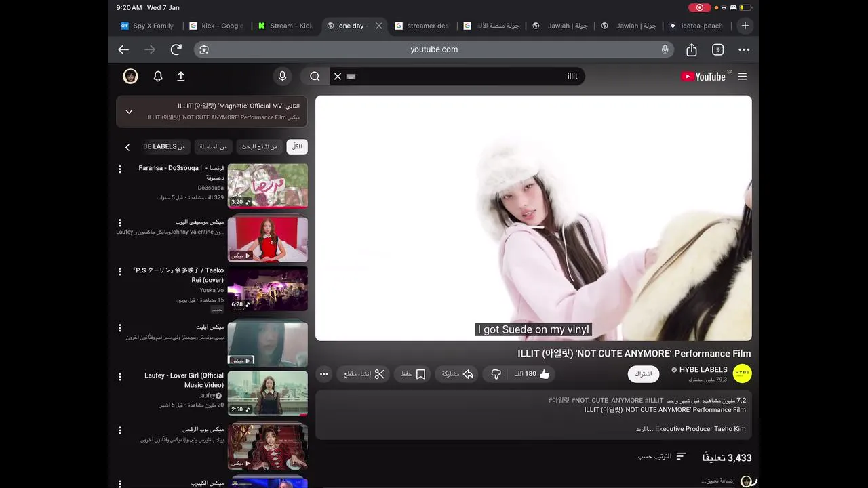The width and height of the screenshot is (868, 488).
Task: Open the YouTube hamburger menu
Action: [x=743, y=77]
